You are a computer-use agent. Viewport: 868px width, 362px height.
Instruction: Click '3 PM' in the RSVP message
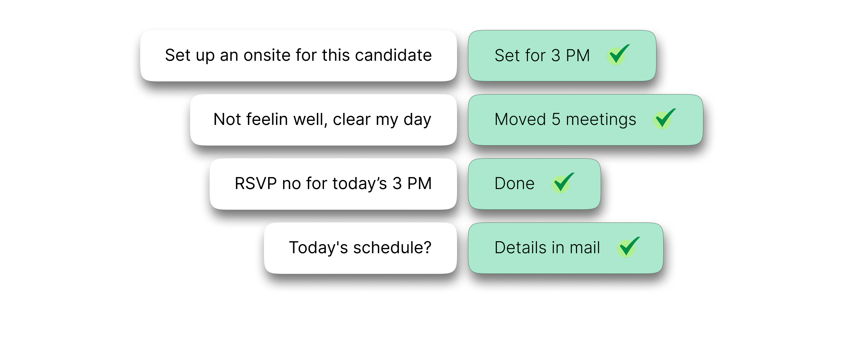point(412,184)
